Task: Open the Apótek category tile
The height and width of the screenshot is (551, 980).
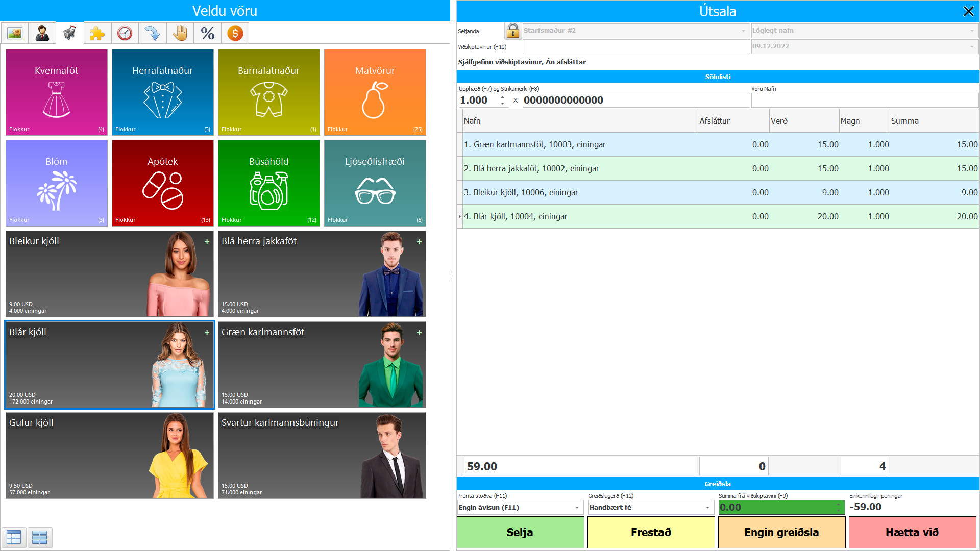Action: tap(162, 183)
